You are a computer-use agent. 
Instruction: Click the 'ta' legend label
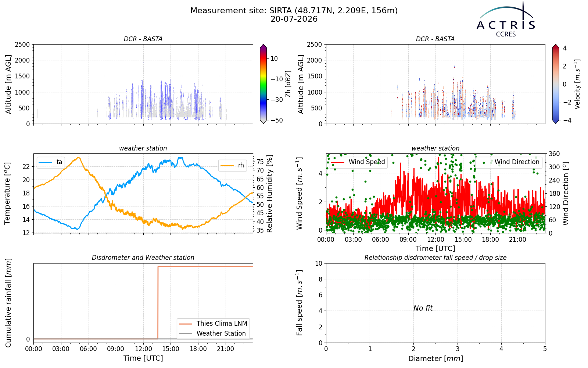pyautogui.click(x=60, y=162)
